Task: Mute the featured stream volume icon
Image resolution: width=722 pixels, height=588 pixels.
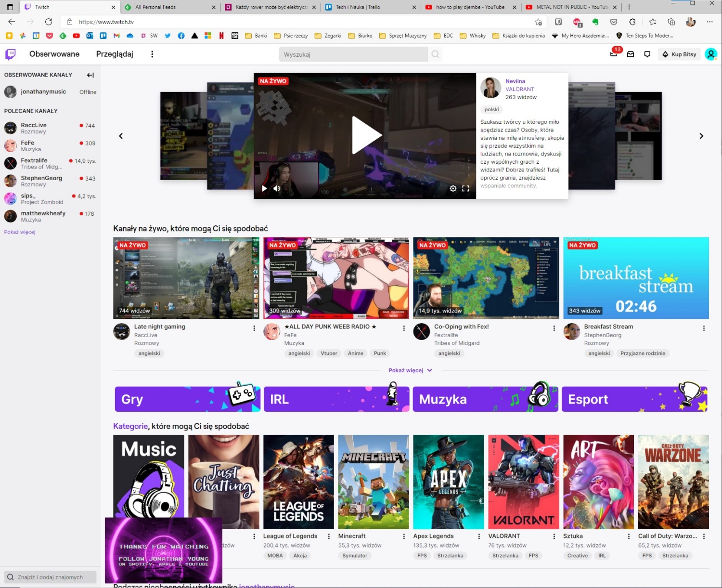Action: click(x=277, y=188)
